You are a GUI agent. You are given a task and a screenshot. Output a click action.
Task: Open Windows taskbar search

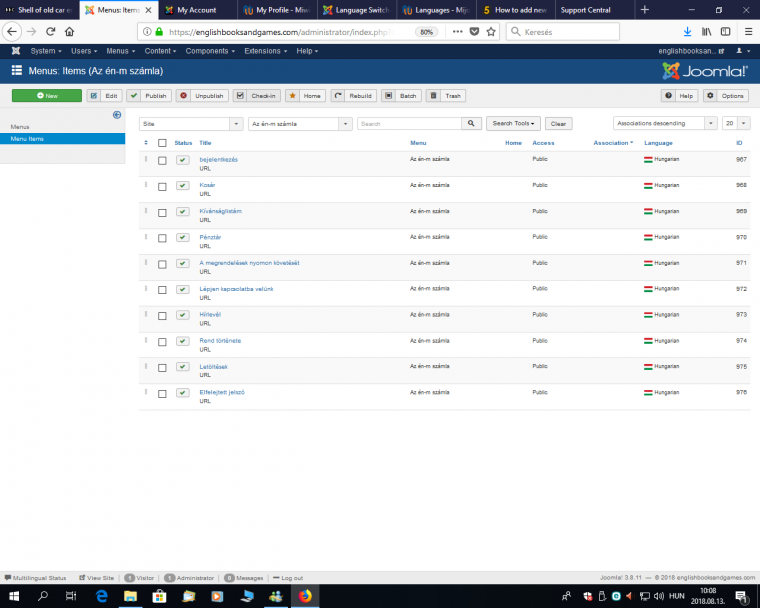point(43,596)
